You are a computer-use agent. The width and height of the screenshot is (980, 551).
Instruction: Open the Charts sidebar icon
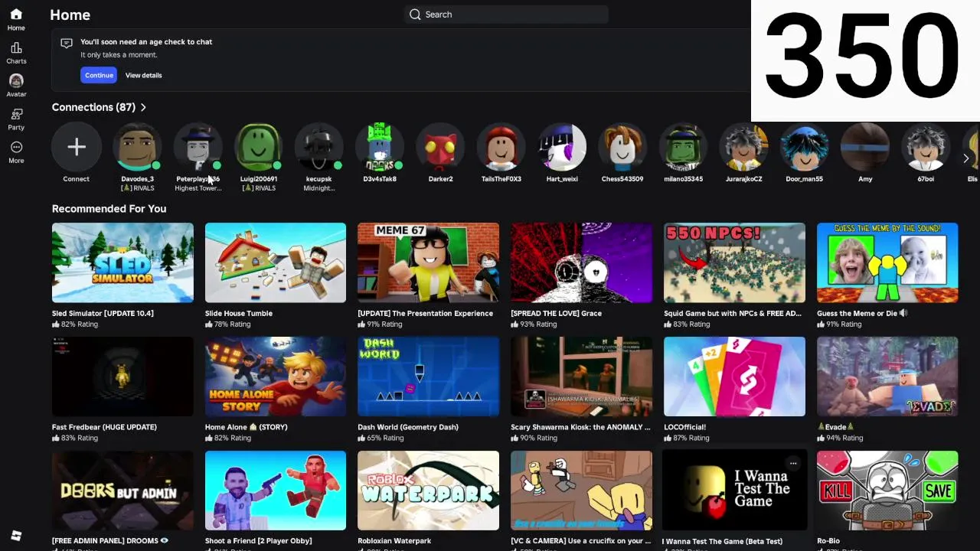tap(16, 47)
